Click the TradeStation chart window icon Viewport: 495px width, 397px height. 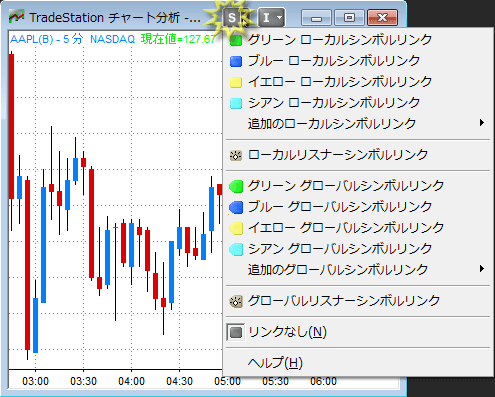pos(16,17)
